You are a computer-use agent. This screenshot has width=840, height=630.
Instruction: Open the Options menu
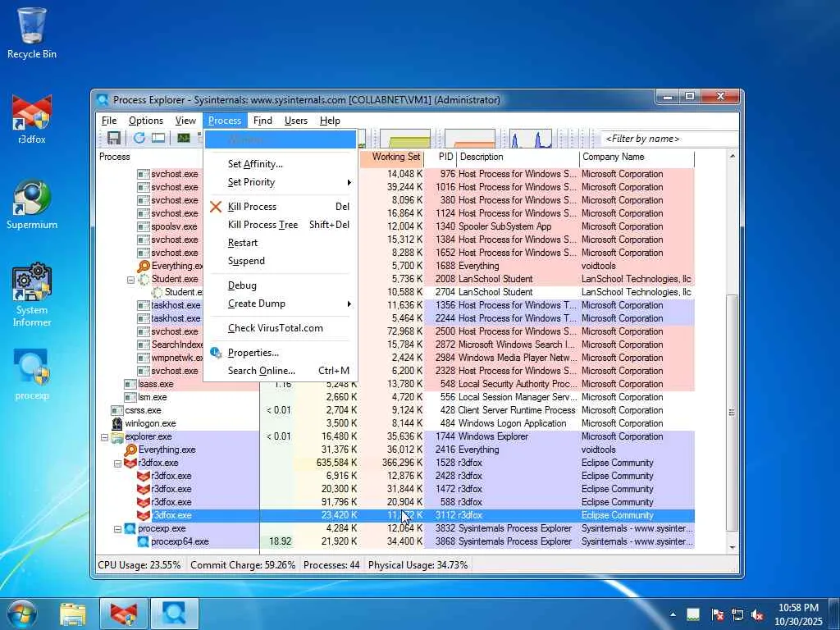click(146, 121)
